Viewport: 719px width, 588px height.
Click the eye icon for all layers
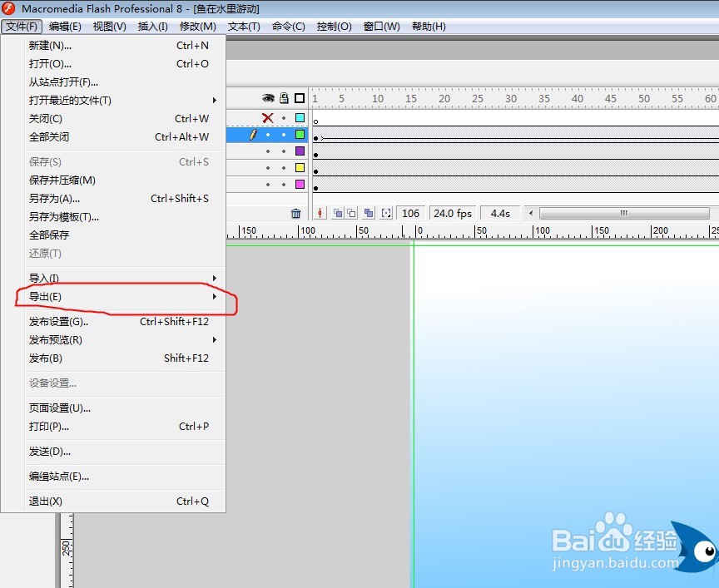tap(268, 98)
